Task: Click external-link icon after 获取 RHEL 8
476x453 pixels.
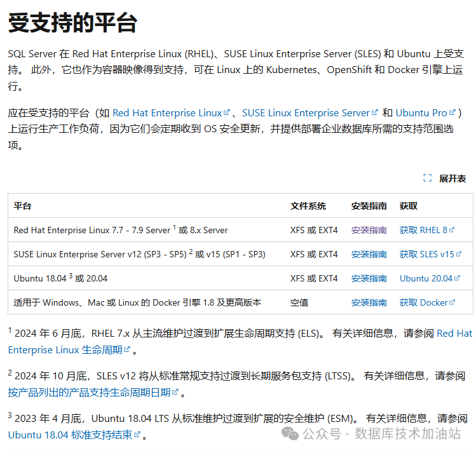Action: 452,230
